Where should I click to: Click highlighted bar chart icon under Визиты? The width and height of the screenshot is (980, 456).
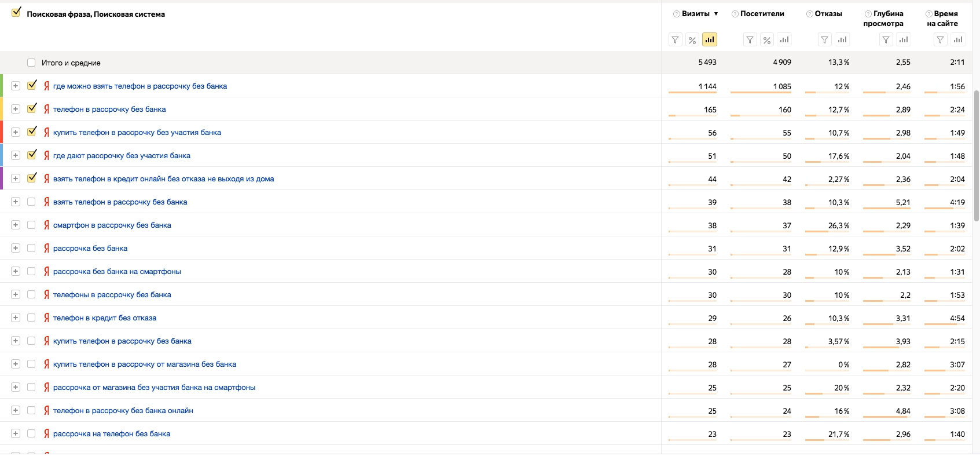709,39
